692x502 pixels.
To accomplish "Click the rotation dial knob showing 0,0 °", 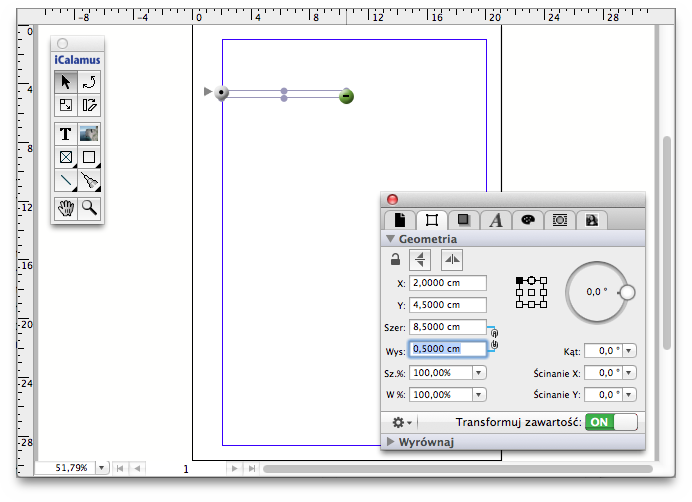I will 627,292.
